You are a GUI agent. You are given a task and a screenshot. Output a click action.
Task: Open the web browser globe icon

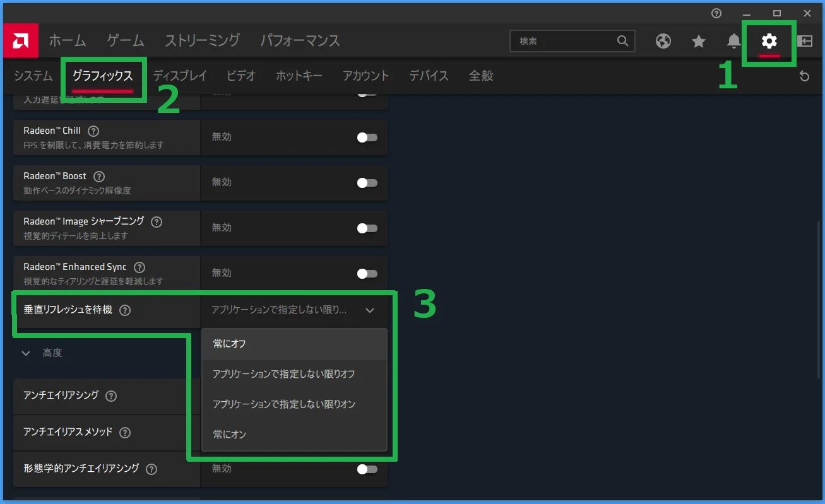663,41
